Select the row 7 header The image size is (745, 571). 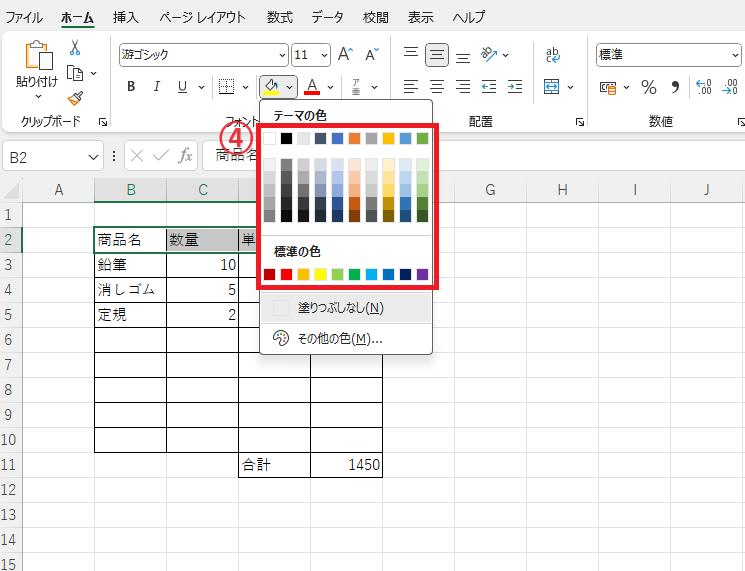(9, 365)
